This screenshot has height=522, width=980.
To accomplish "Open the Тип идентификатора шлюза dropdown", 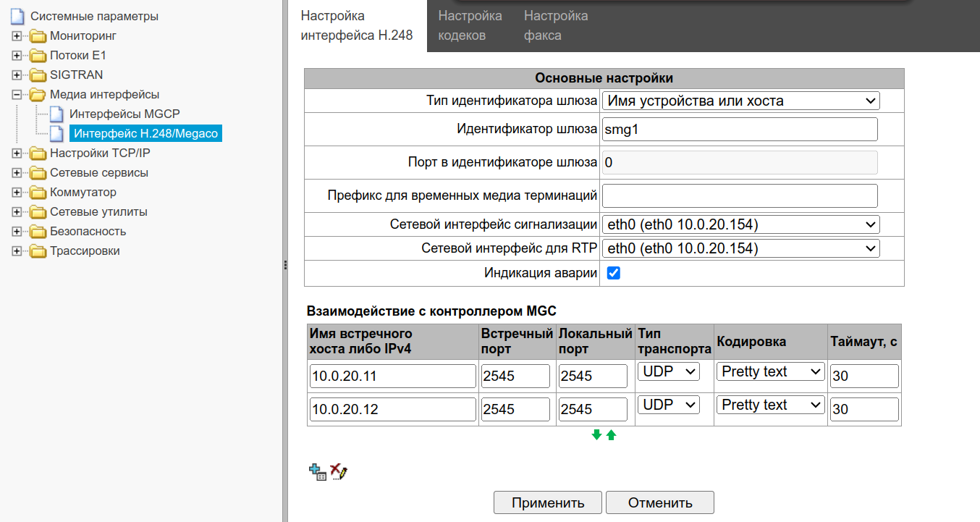I will pos(740,101).
